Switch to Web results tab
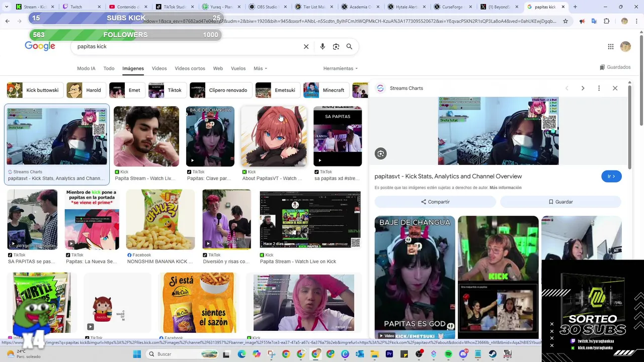Screen dimensions: 644x362 (218, 68)
